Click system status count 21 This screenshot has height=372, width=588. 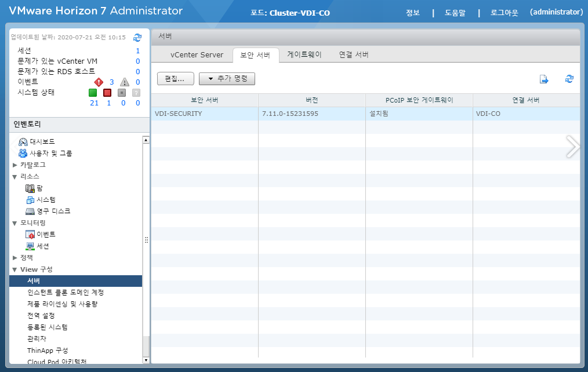click(x=94, y=103)
